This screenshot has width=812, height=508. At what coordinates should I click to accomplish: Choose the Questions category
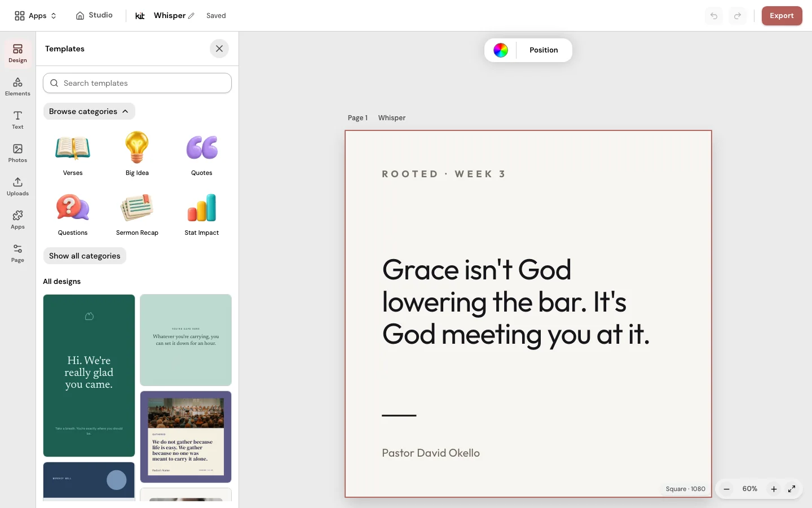(73, 214)
